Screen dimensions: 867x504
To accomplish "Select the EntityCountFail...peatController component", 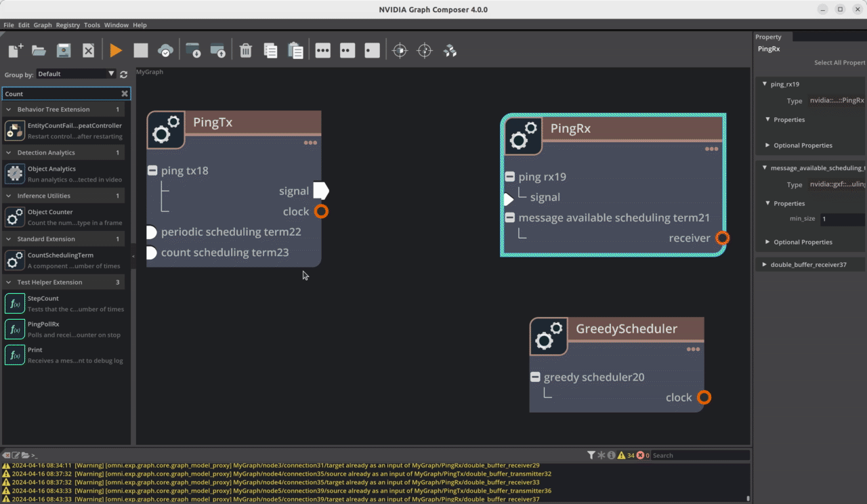I will pyautogui.click(x=64, y=131).
